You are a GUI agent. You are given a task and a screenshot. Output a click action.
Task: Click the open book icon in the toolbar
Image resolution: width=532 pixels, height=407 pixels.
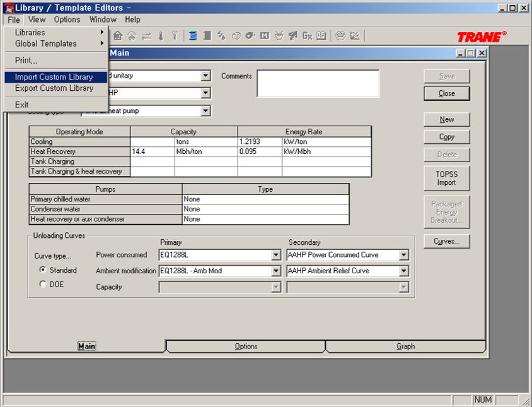click(x=321, y=36)
